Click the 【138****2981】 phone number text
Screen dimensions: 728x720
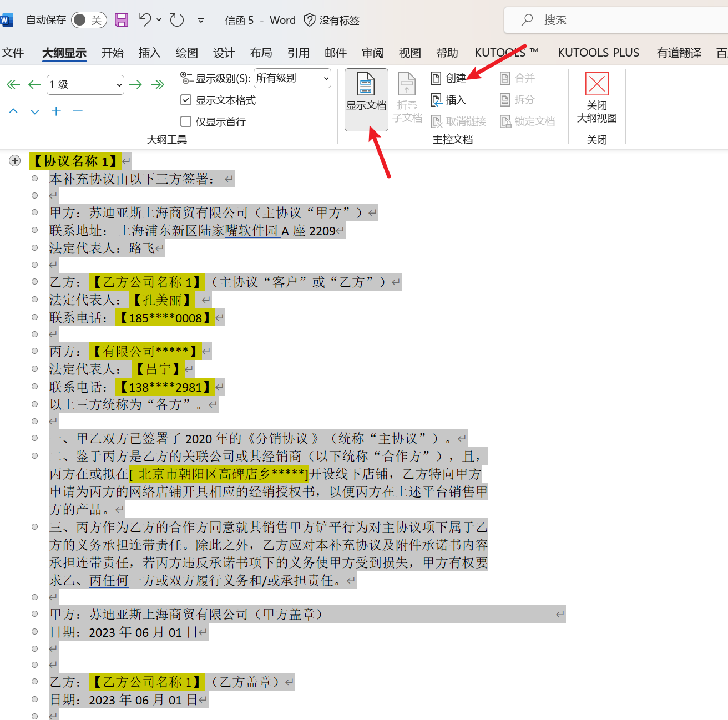coord(165,387)
